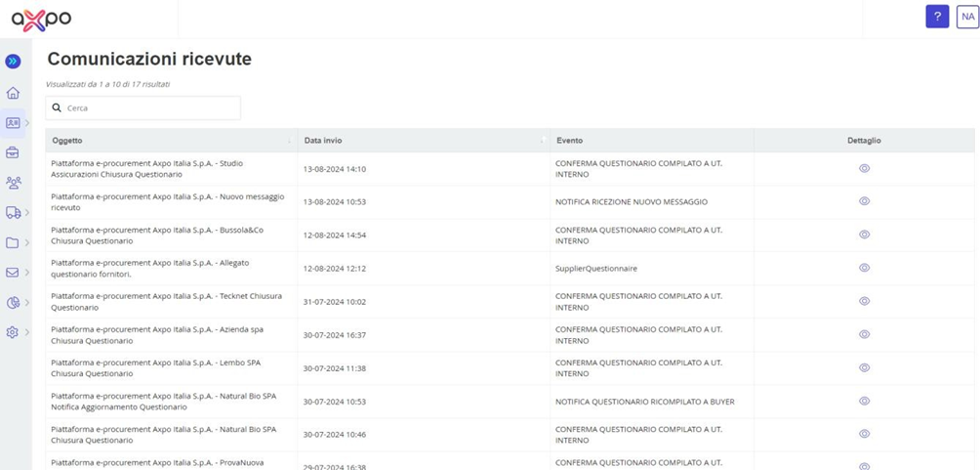This screenshot has width=980, height=470.
Task: Click date 12-08-2024 12:12
Action: (x=335, y=269)
